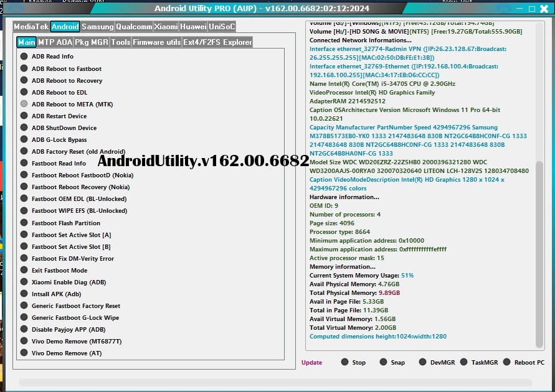555x392 pixels.
Task: Open the Pkg MGR sub-tab
Action: point(92,42)
